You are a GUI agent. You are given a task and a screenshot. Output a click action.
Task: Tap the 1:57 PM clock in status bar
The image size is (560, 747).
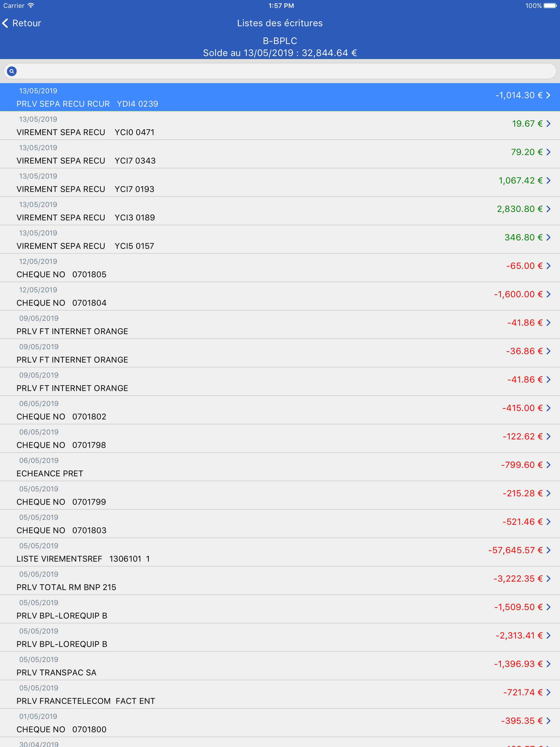pos(281,6)
